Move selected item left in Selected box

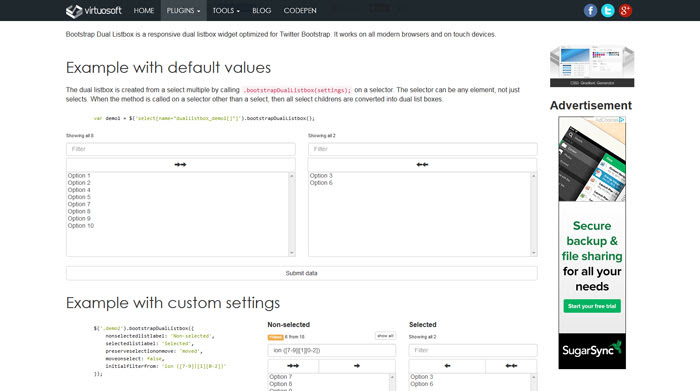447,366
